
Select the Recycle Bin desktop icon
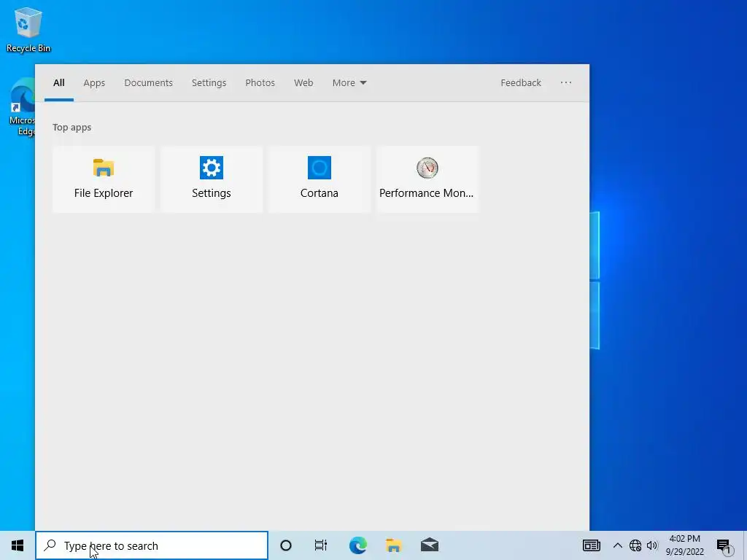(28, 29)
